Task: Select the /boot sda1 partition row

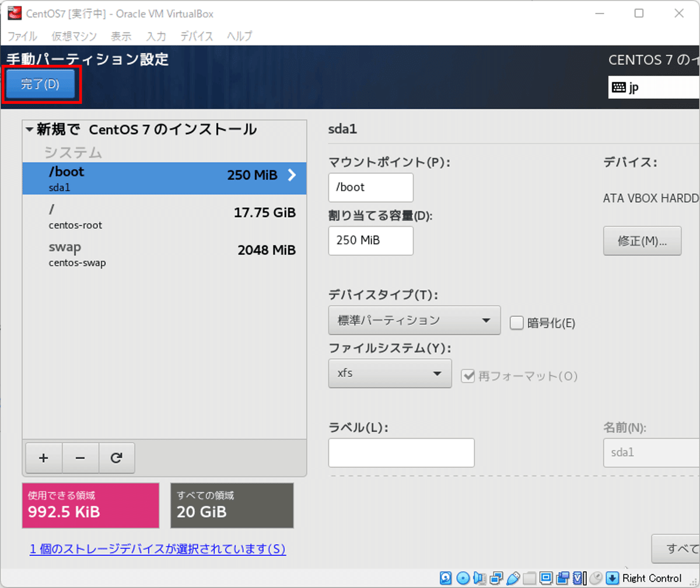Action: [164, 178]
